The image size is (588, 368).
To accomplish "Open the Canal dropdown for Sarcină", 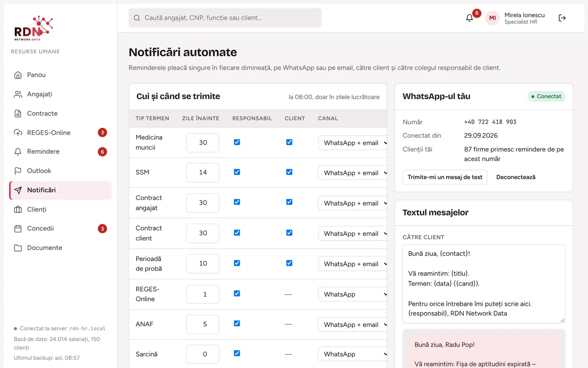I will (353, 354).
